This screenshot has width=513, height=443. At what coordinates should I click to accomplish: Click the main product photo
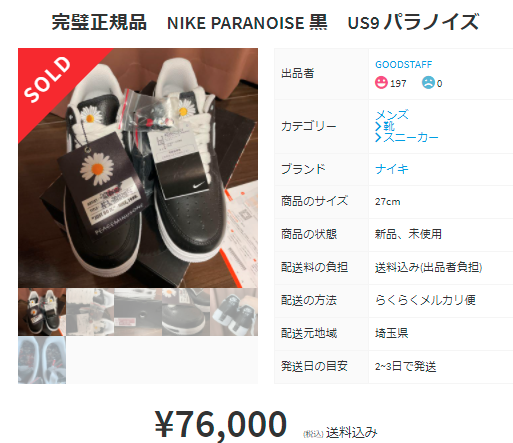coord(138,168)
